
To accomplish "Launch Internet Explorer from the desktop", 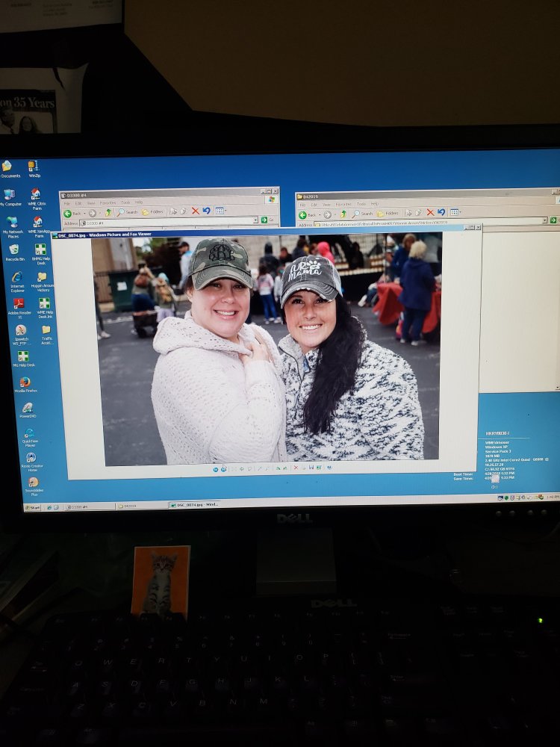I will (x=16, y=278).
